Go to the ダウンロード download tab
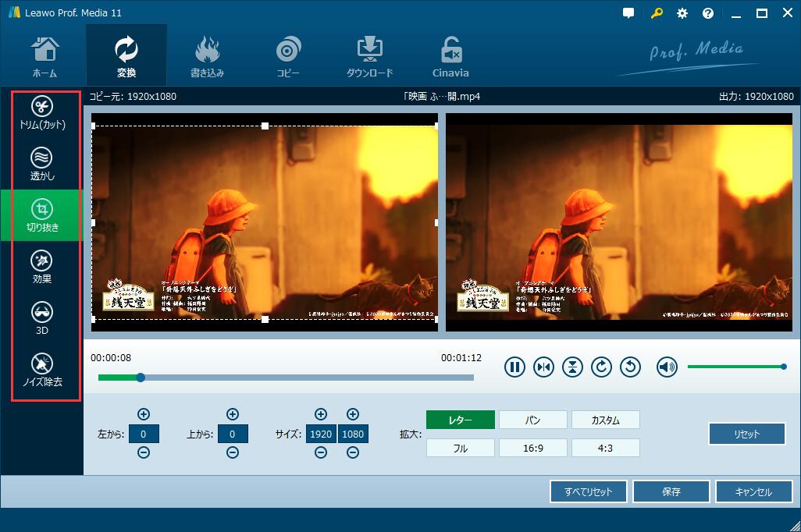Image resolution: width=801 pixels, height=532 pixels. tap(369, 55)
